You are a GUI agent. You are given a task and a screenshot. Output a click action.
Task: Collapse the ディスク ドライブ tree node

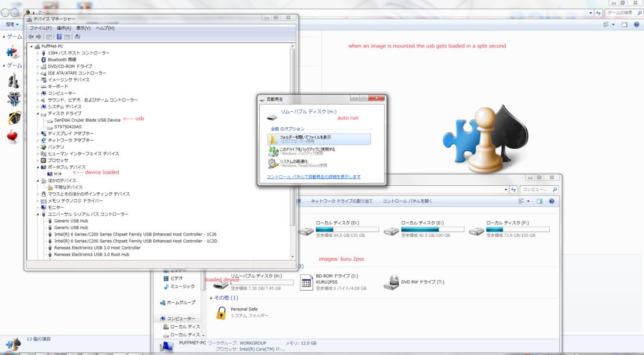37,113
